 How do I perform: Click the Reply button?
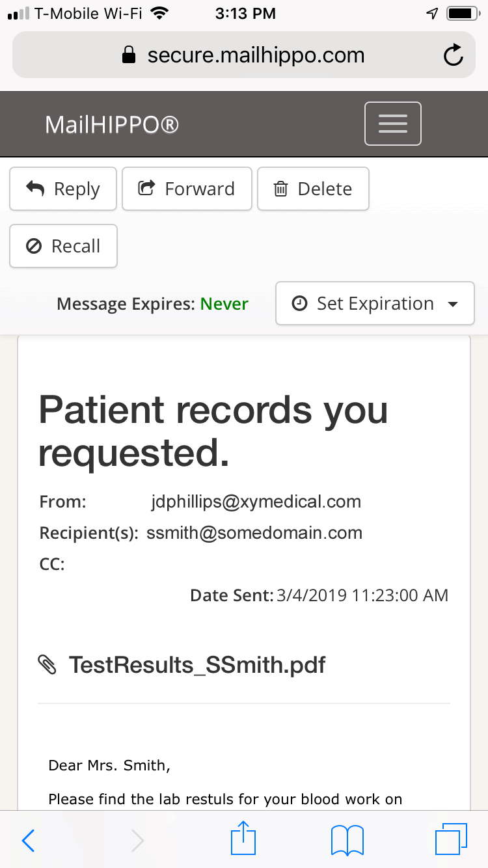pyautogui.click(x=63, y=189)
